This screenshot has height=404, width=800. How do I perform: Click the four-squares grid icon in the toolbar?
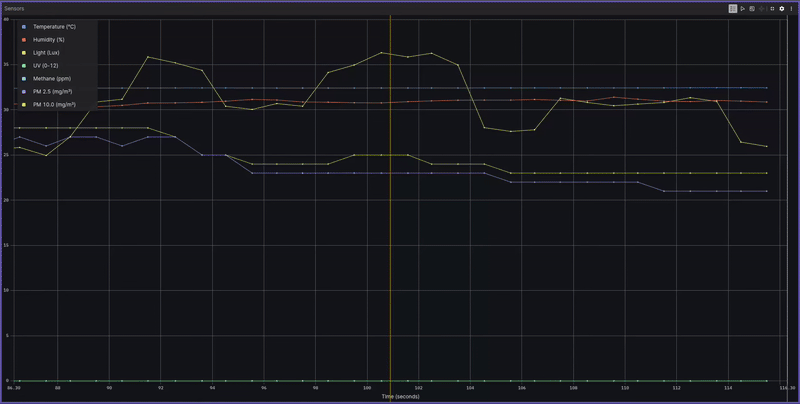pyautogui.click(x=772, y=8)
